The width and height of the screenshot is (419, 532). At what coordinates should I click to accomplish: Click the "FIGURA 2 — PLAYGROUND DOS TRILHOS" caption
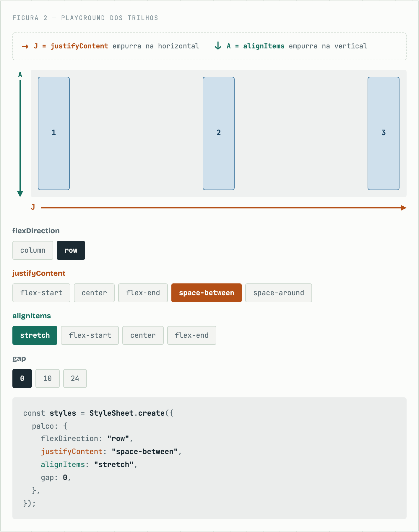click(85, 18)
